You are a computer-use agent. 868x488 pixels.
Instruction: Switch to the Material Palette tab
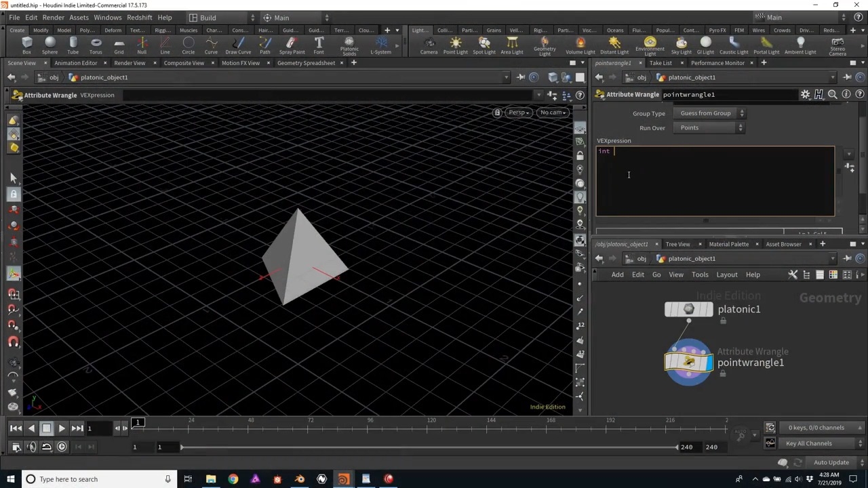pyautogui.click(x=728, y=244)
